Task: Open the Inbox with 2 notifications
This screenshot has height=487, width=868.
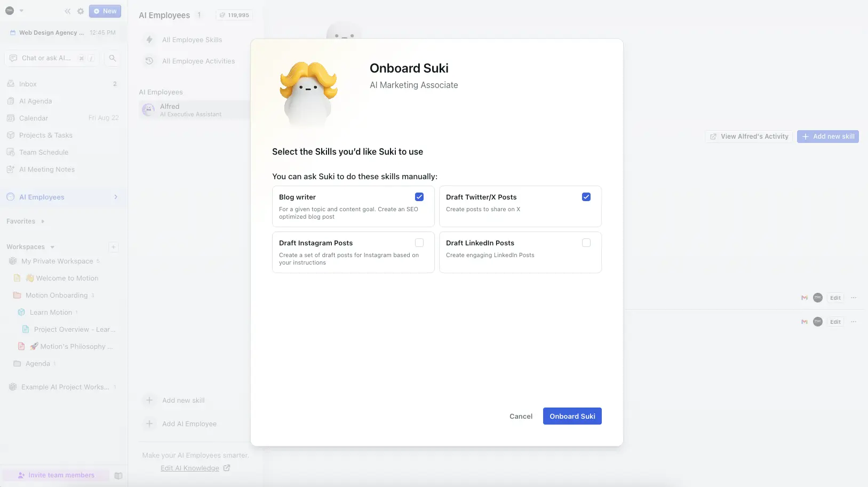Action: pos(28,84)
